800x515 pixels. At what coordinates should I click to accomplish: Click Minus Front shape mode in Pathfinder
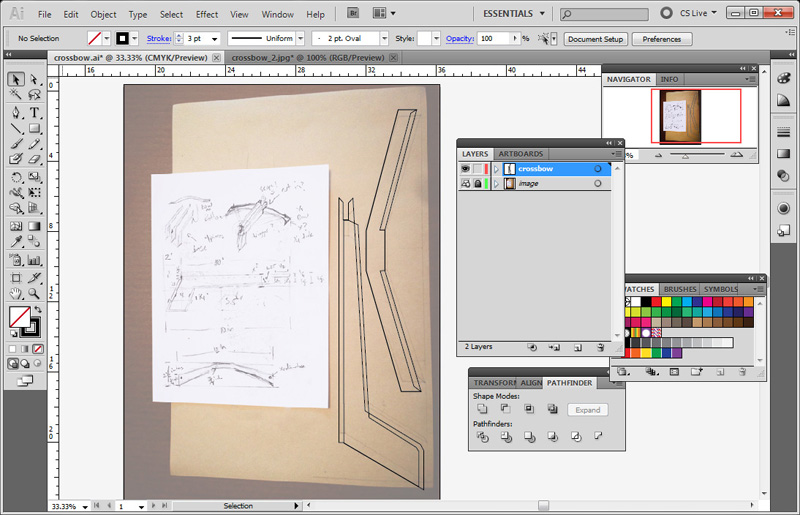[x=505, y=409]
